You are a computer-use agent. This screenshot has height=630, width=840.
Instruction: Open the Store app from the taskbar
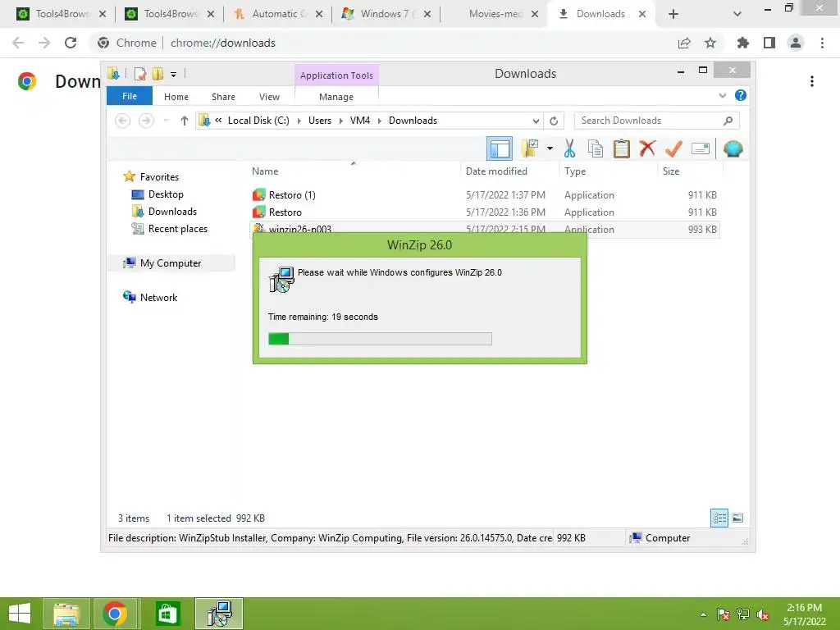(167, 614)
